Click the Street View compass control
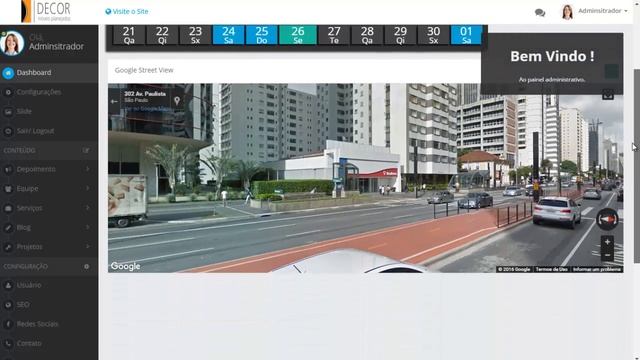640x360 pixels. (x=607, y=220)
